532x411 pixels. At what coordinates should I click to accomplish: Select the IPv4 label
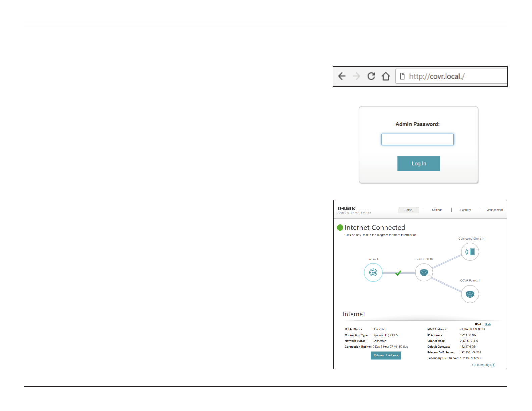tap(478, 324)
